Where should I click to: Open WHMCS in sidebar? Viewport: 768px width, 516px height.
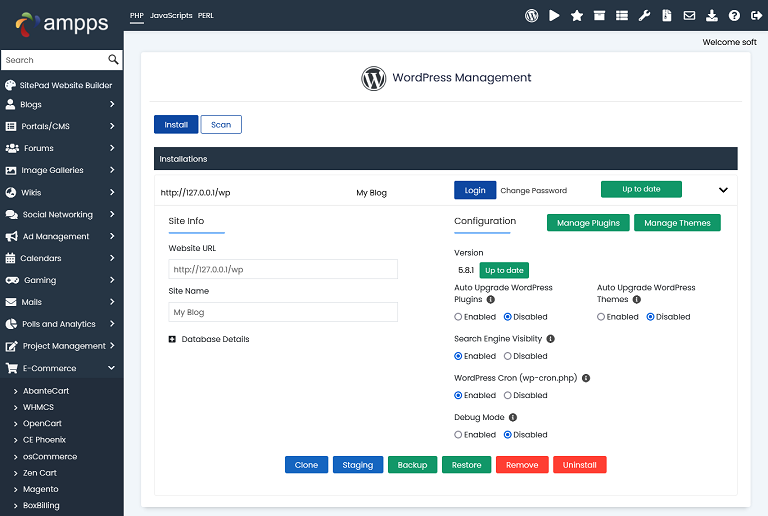[38, 407]
